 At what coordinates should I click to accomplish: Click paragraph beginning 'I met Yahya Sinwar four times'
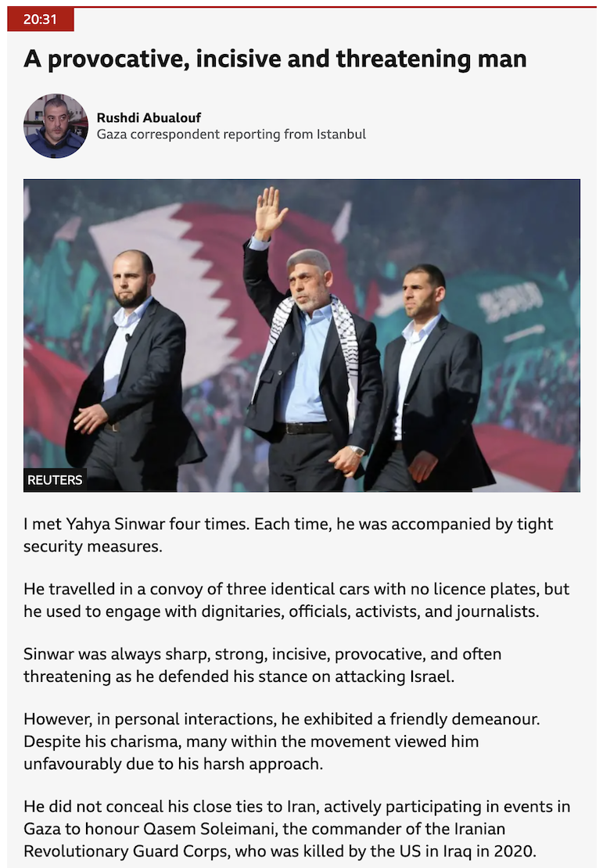pos(288,535)
